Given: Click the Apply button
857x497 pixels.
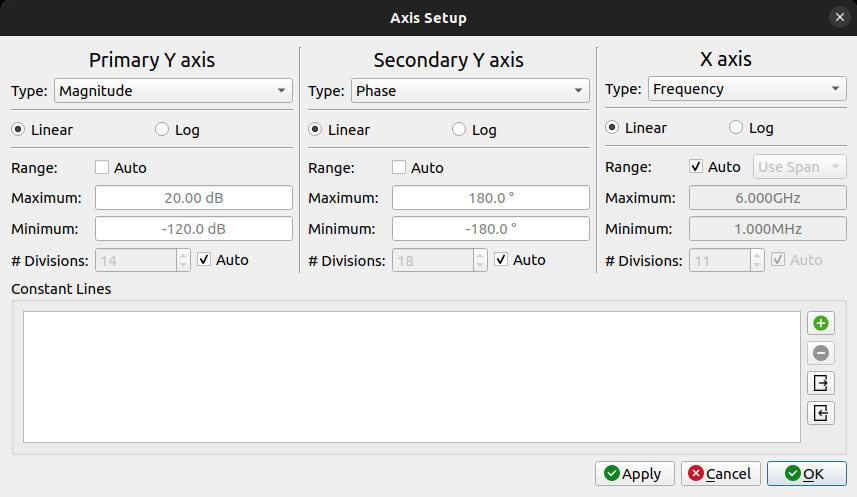Looking at the screenshot, I should tap(635, 474).
